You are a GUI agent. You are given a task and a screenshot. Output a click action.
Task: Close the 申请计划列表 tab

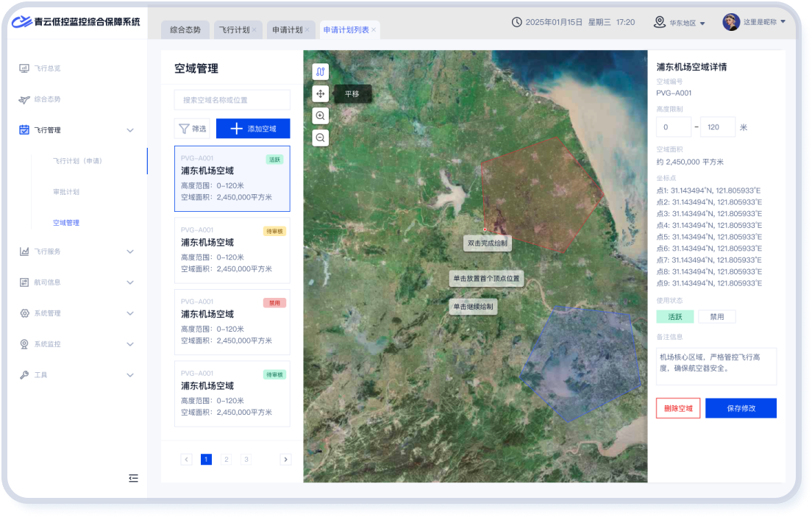click(374, 30)
